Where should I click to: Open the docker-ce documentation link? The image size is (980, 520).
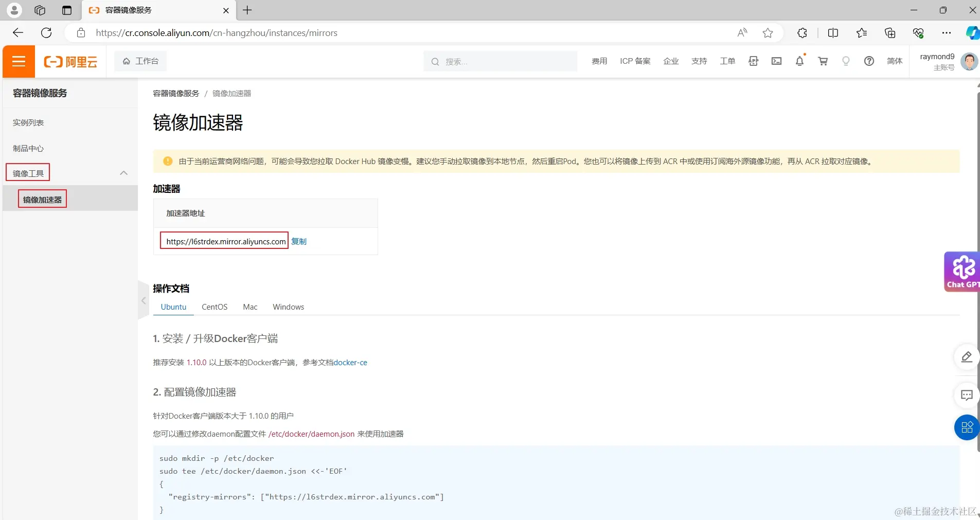(350, 362)
